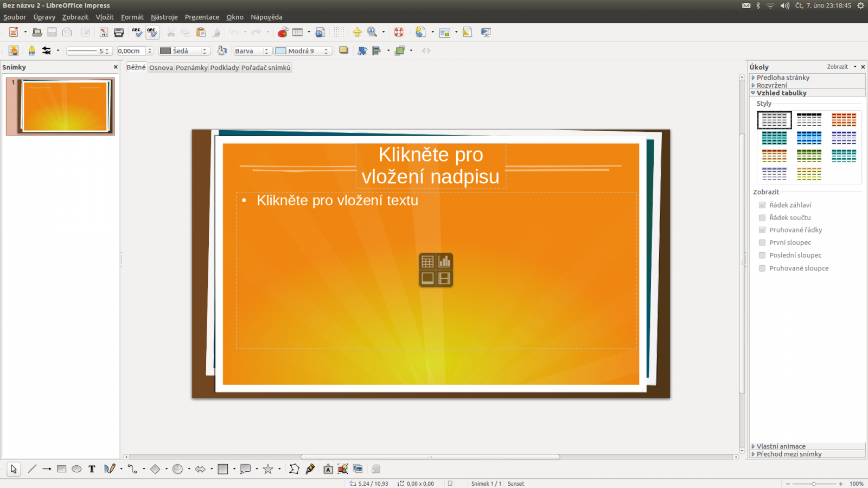Select the first table style
The height and width of the screenshot is (488, 868).
point(774,120)
